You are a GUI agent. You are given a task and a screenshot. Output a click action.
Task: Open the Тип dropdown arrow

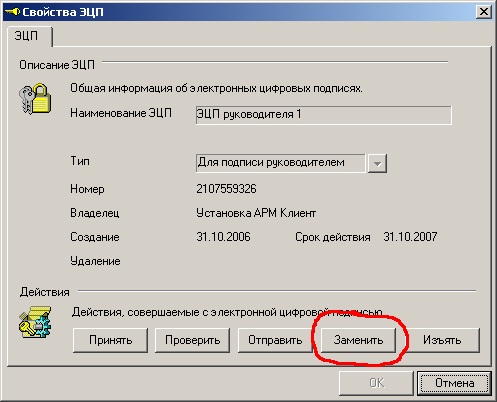tap(377, 163)
